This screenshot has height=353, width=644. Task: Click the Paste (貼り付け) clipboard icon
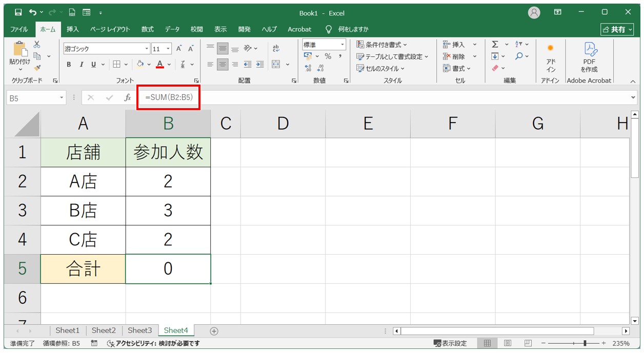point(20,50)
